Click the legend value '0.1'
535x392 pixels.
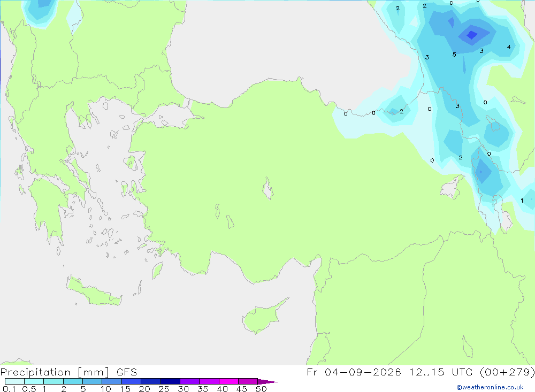9,389
